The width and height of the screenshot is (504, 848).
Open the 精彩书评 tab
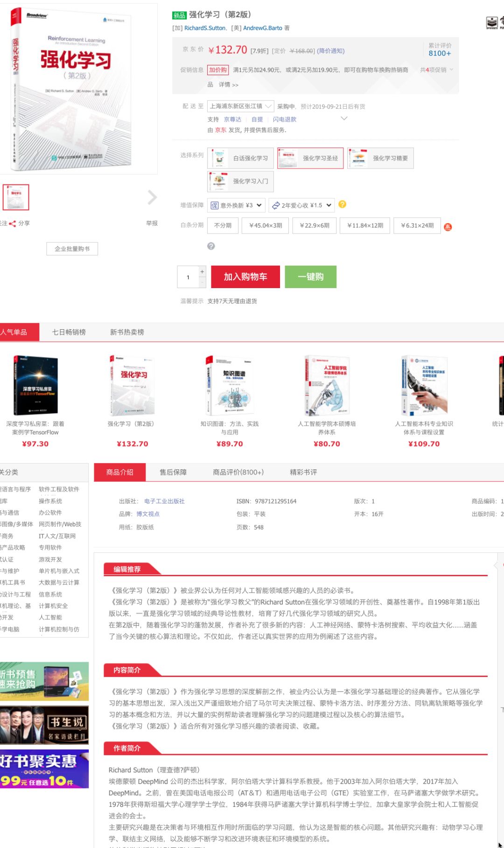pos(303,472)
